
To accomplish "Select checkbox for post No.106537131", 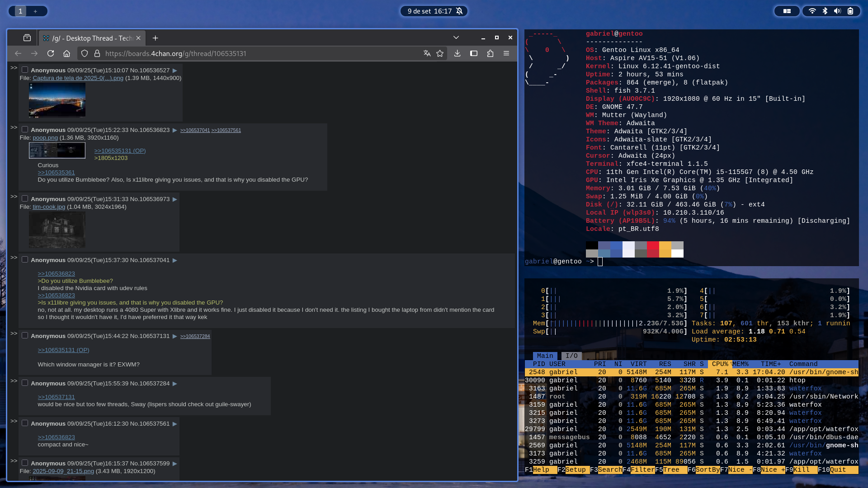I will pyautogui.click(x=25, y=336).
